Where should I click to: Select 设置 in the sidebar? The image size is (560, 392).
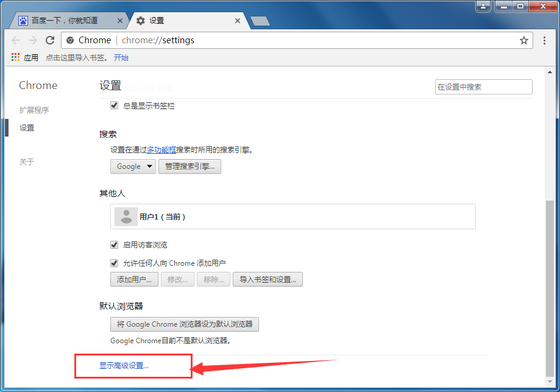coord(27,127)
